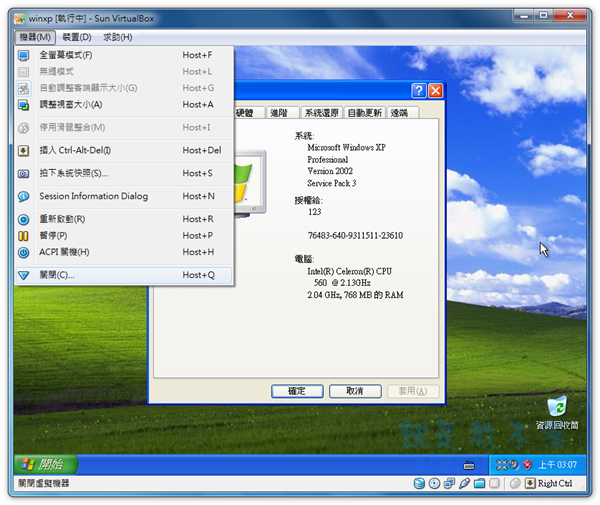
Task: Click the CD/DVD status icon
Action: tap(434, 484)
